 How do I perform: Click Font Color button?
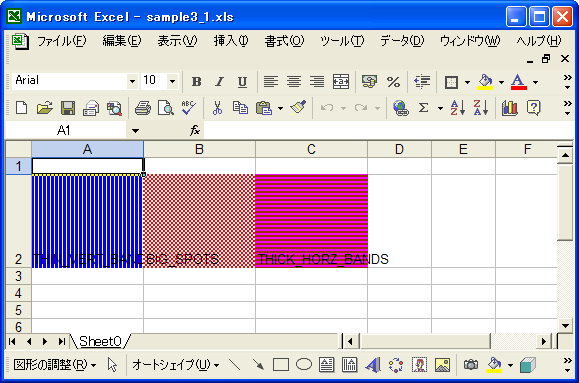(518, 82)
